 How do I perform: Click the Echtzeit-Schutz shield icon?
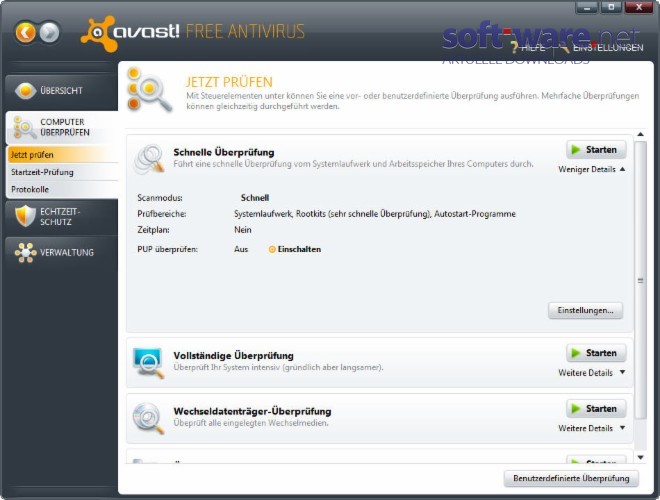tap(25, 216)
